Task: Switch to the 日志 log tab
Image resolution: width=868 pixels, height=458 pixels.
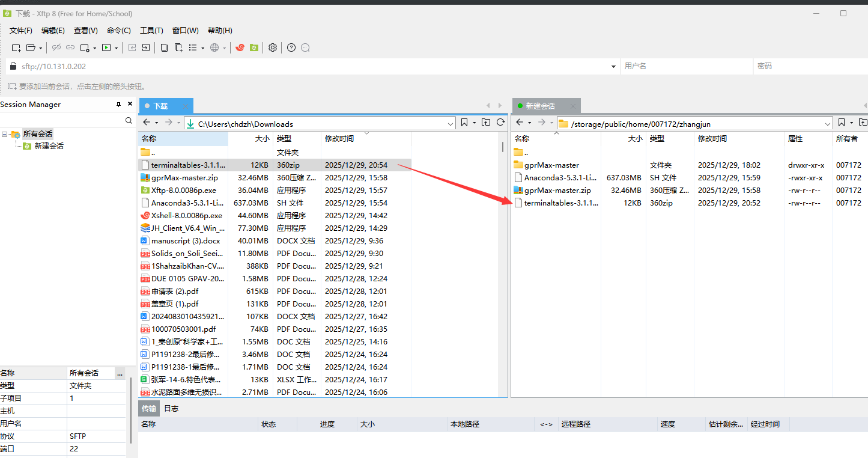Action: point(171,409)
